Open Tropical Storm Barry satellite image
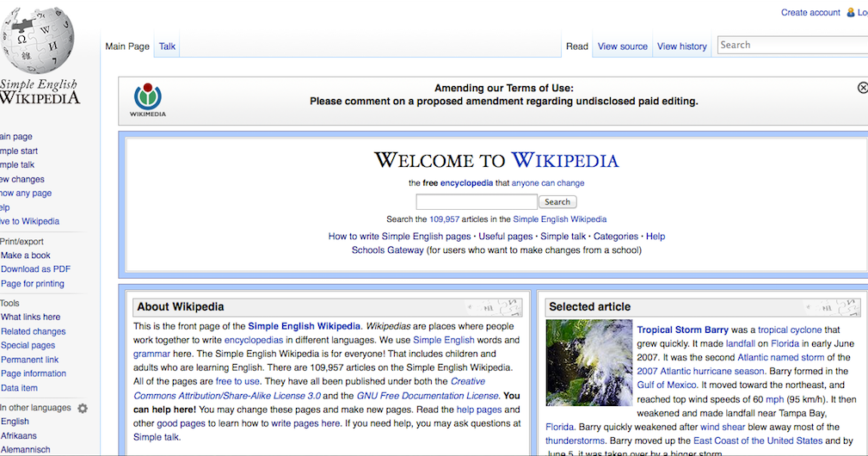The image size is (868, 456). point(589,362)
